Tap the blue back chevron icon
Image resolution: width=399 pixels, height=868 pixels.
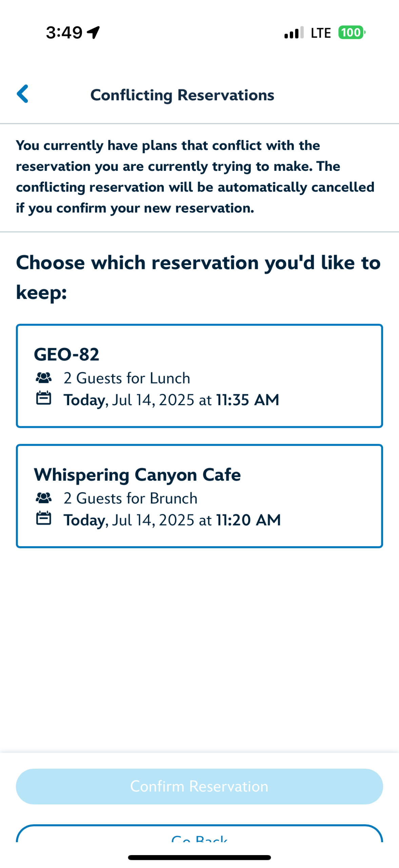(22, 94)
